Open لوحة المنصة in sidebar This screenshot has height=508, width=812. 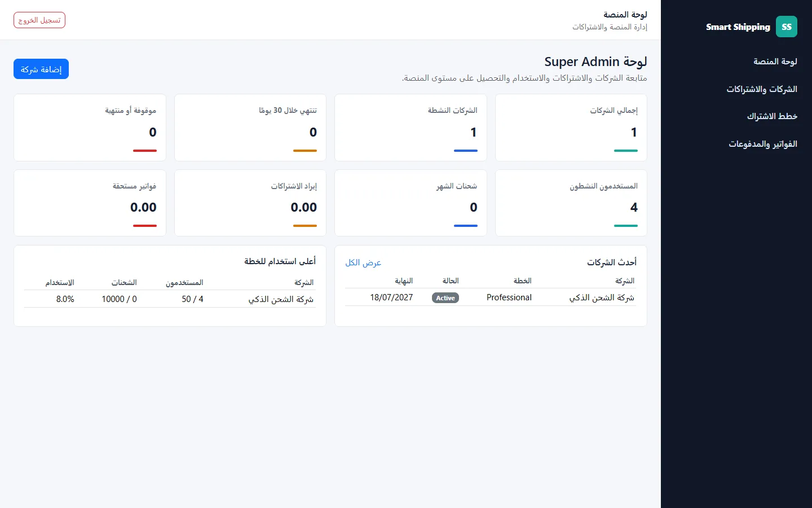775,61
